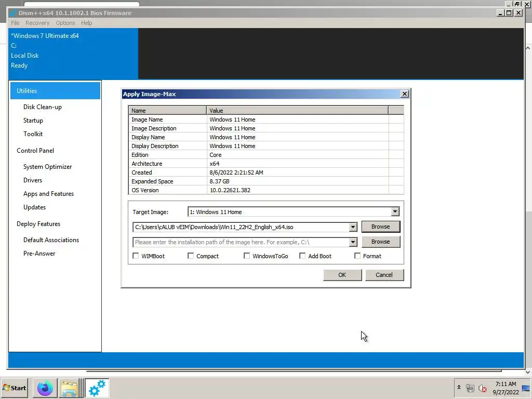This screenshot has width=532, height=399.
Task: Expand the ISO source path dropdown arrow
Action: coord(353,227)
